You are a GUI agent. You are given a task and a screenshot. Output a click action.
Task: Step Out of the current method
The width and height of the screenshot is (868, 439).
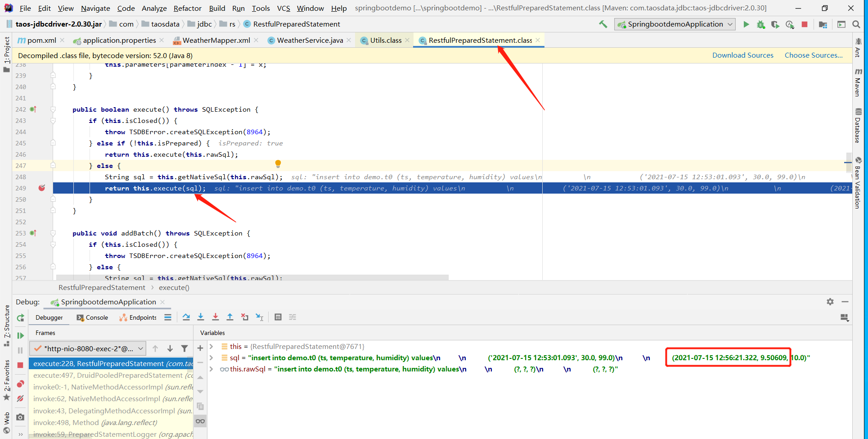(x=230, y=317)
